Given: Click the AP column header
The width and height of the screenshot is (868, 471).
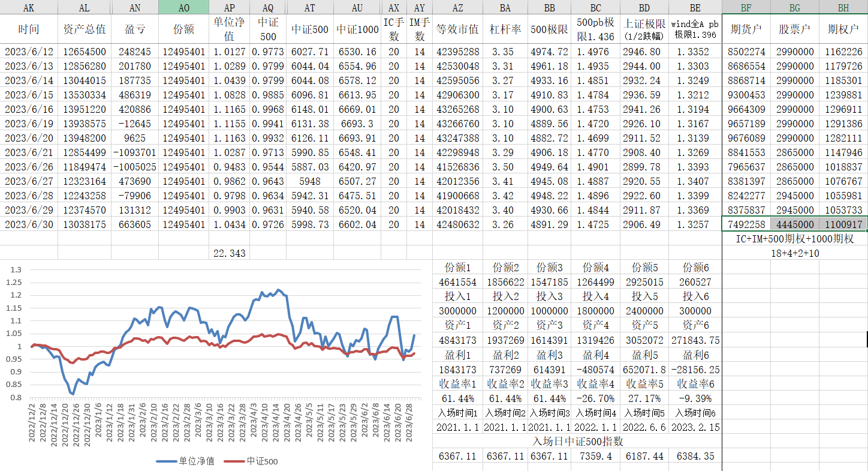Looking at the screenshot, I should coord(229,7).
